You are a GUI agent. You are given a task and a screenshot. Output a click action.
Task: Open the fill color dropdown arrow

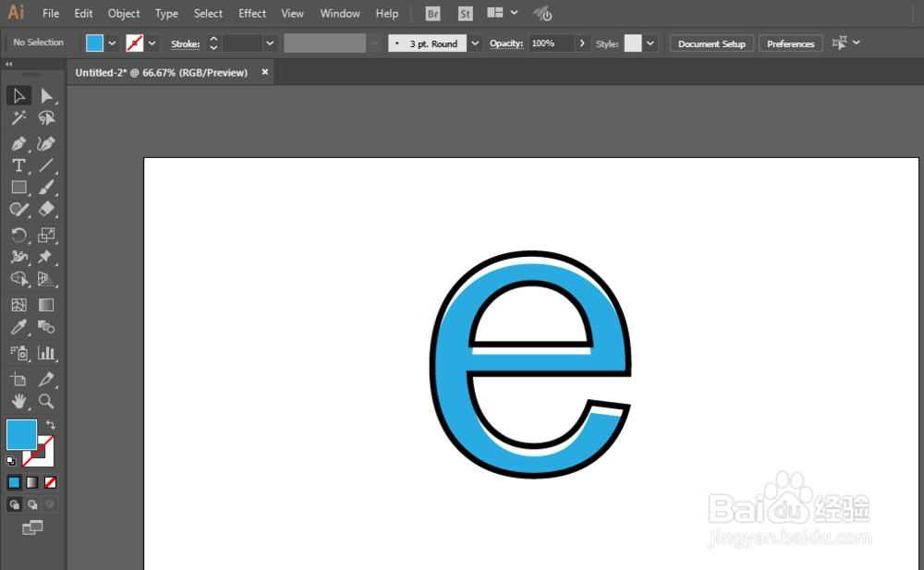[x=112, y=43]
